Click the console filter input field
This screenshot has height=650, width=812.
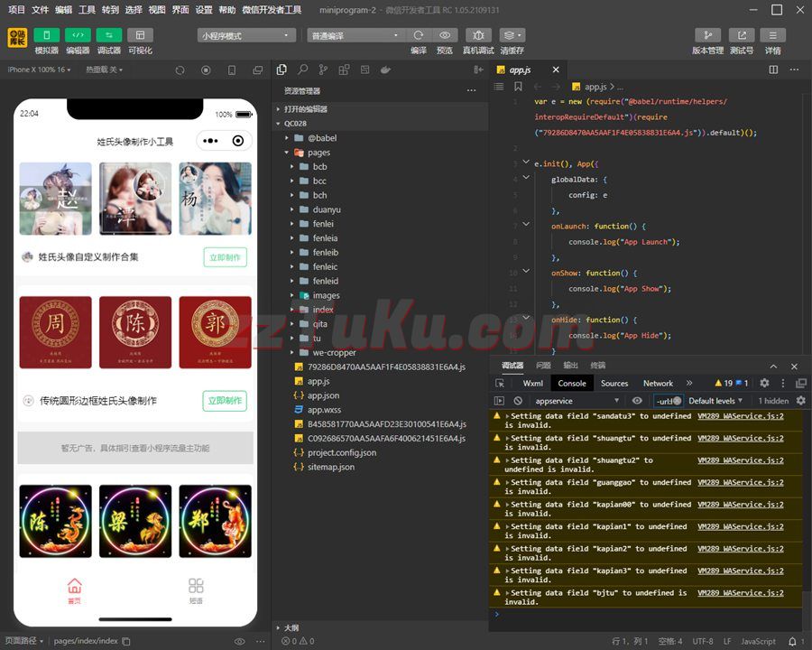(x=663, y=401)
